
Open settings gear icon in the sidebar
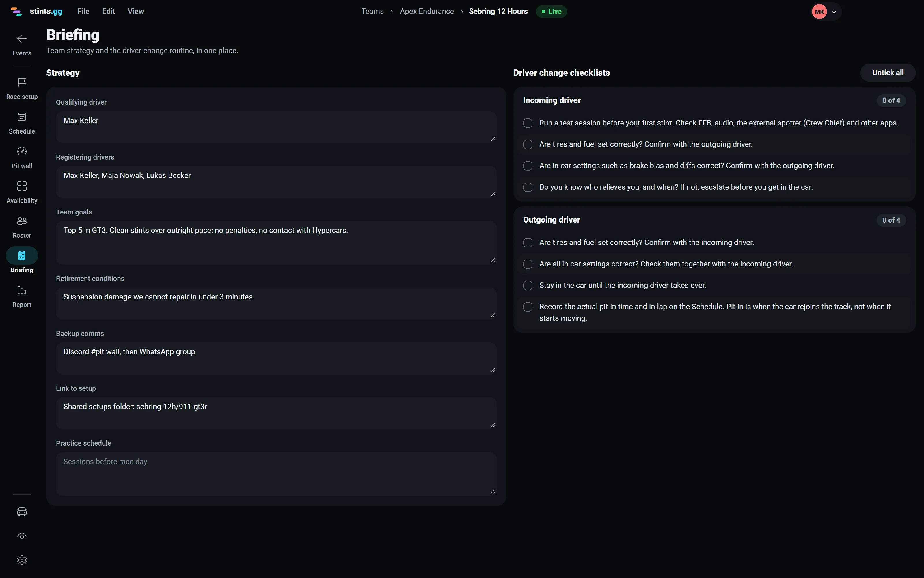22,560
